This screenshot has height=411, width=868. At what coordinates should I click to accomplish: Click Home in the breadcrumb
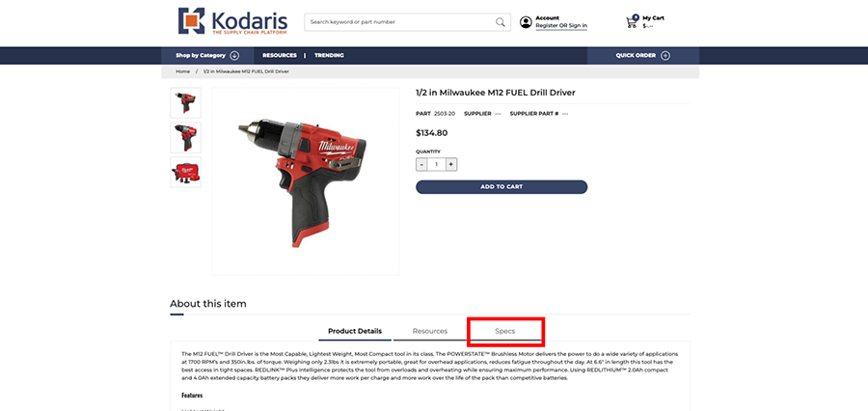[182, 71]
